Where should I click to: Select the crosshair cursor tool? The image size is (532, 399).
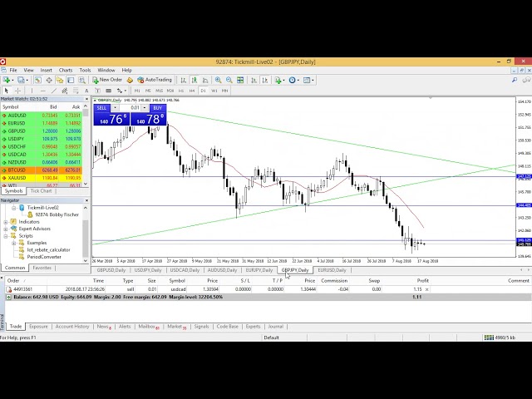[x=17, y=91]
